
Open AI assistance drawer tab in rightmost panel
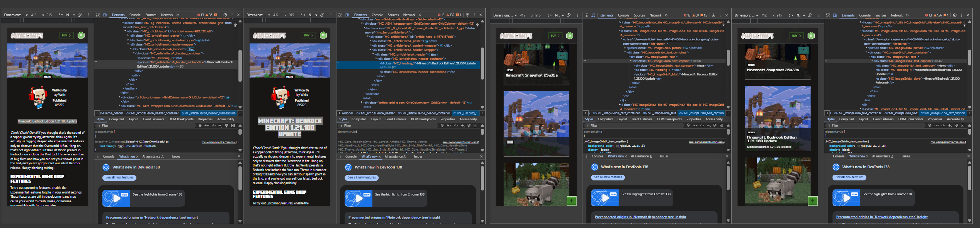coord(881,156)
